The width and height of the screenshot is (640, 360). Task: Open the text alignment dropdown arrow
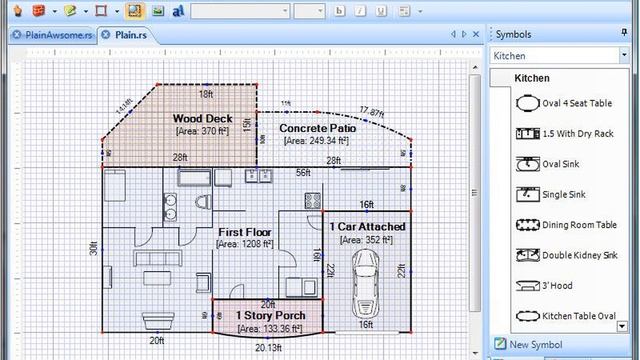tap(420, 11)
